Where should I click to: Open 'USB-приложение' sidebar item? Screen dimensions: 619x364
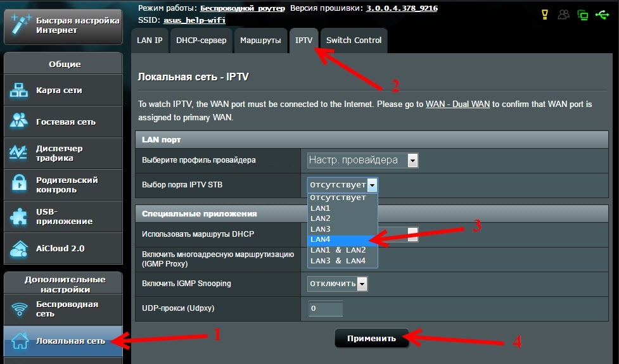[63, 216]
